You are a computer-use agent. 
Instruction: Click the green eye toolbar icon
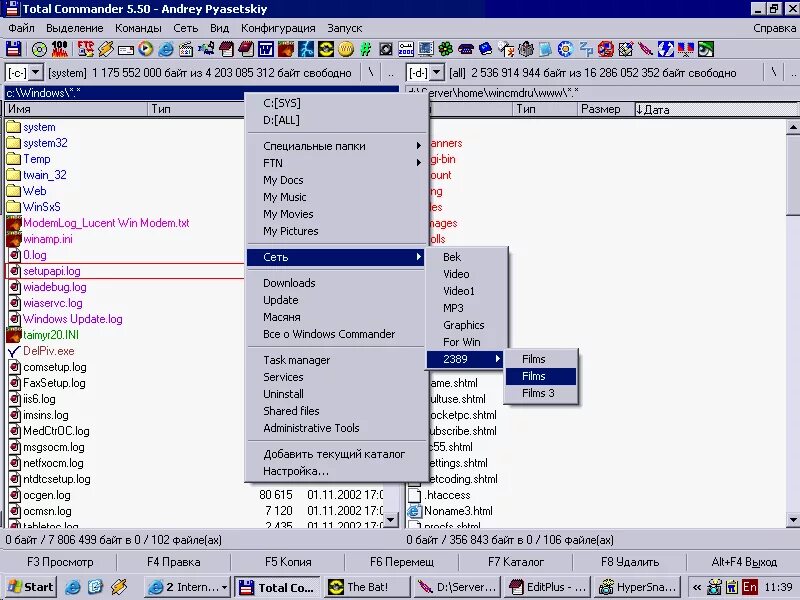pyautogui.click(x=706, y=49)
